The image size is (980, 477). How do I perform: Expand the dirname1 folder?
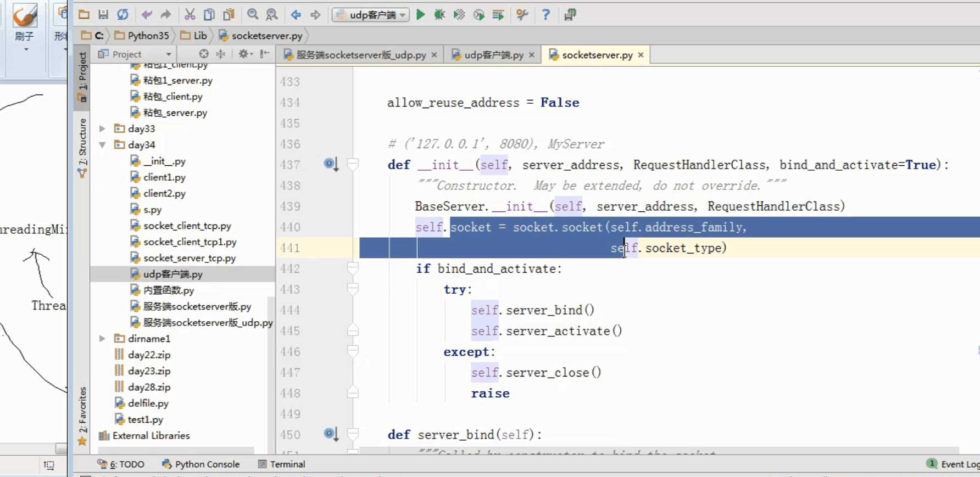point(102,339)
